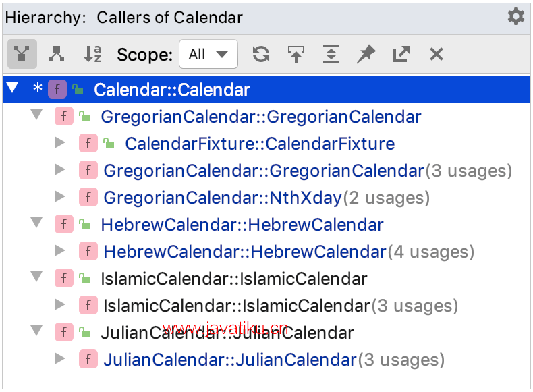Switch to Callee Hierarchy view icon
Viewport: 533px width, 392px height.
click(57, 54)
